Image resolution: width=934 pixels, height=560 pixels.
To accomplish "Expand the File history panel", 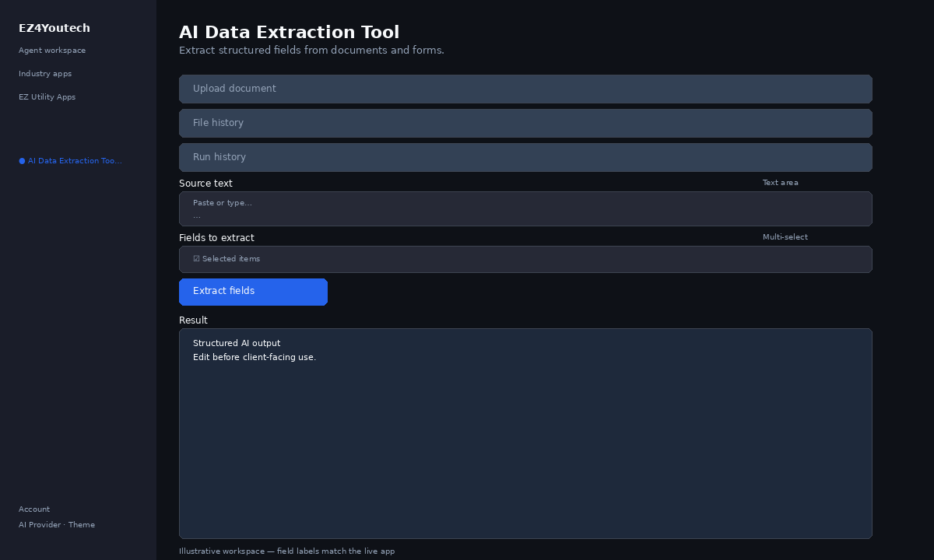I will coord(525,123).
